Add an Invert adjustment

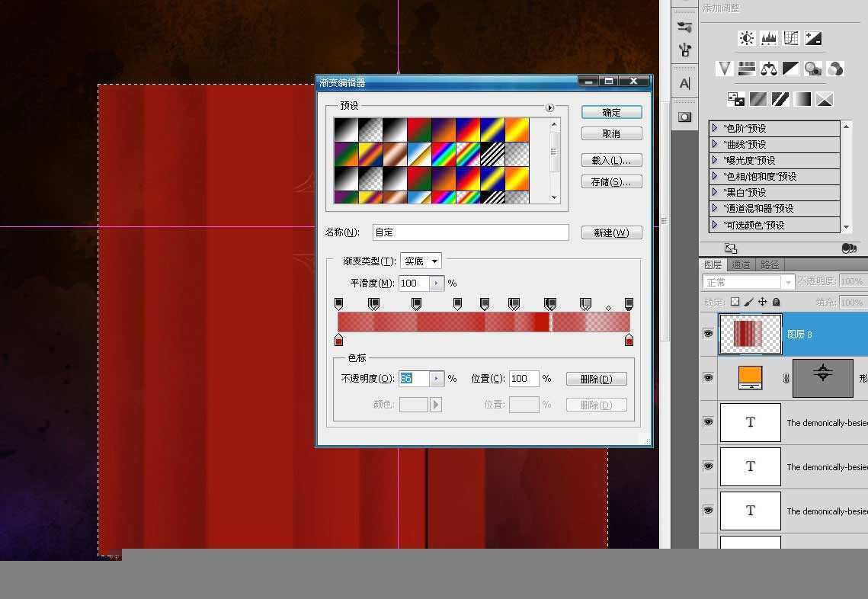tap(735, 99)
